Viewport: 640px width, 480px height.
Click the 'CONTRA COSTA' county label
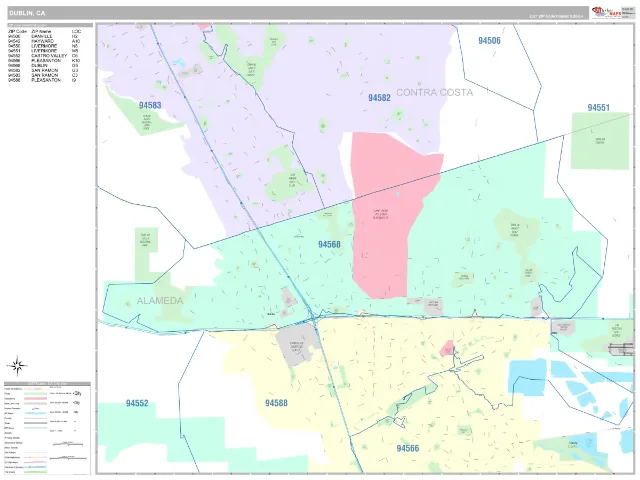(434, 93)
